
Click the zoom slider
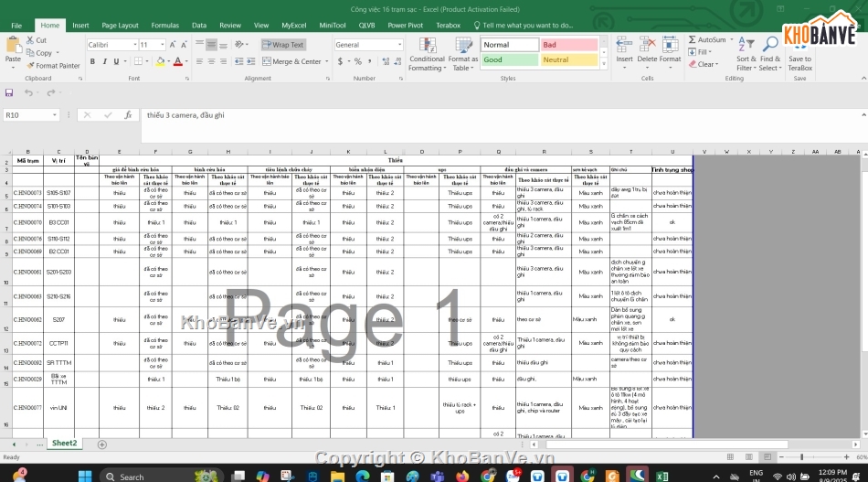coord(801,457)
